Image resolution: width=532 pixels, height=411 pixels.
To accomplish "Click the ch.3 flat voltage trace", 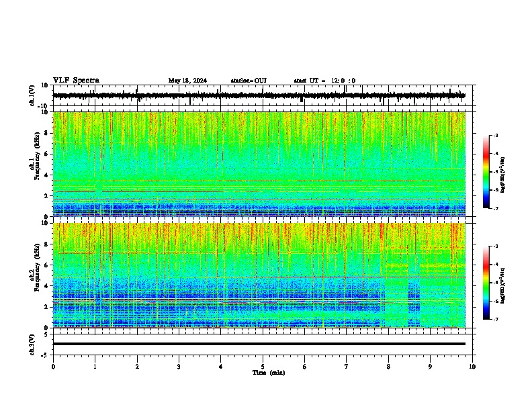I will (x=259, y=344).
